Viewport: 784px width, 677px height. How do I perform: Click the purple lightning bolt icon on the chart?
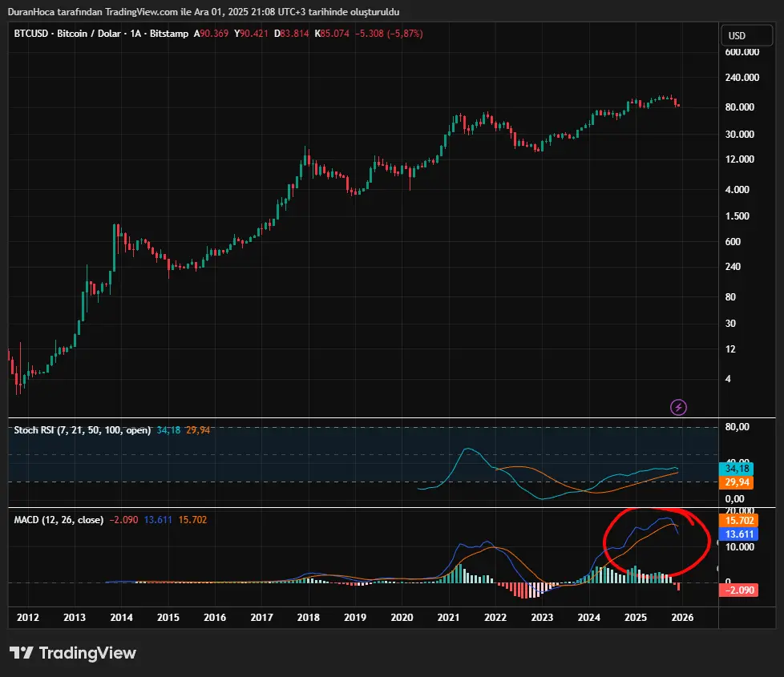tap(678, 407)
